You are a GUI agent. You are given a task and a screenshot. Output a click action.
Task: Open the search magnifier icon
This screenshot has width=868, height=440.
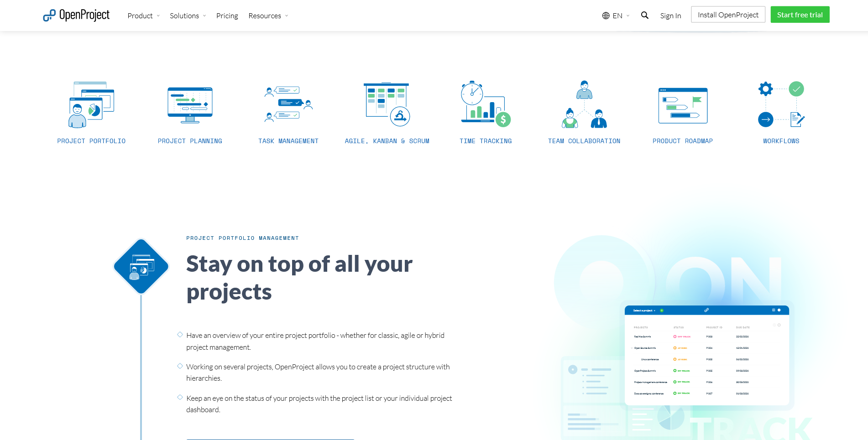pos(644,16)
